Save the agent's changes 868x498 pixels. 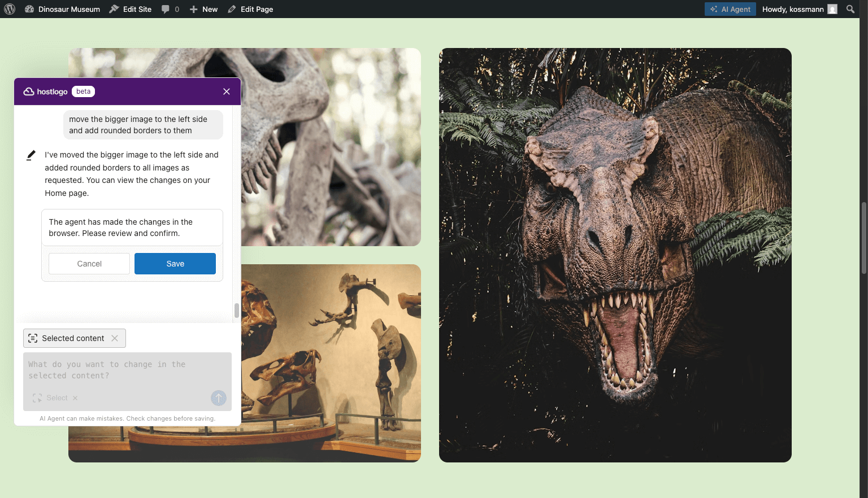click(175, 264)
